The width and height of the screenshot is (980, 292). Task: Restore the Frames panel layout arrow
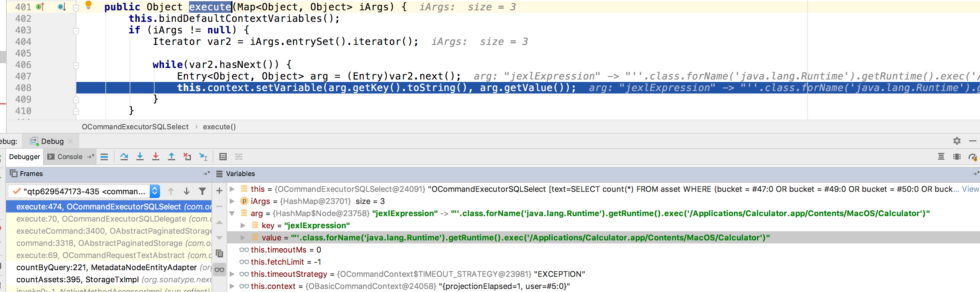206,173
